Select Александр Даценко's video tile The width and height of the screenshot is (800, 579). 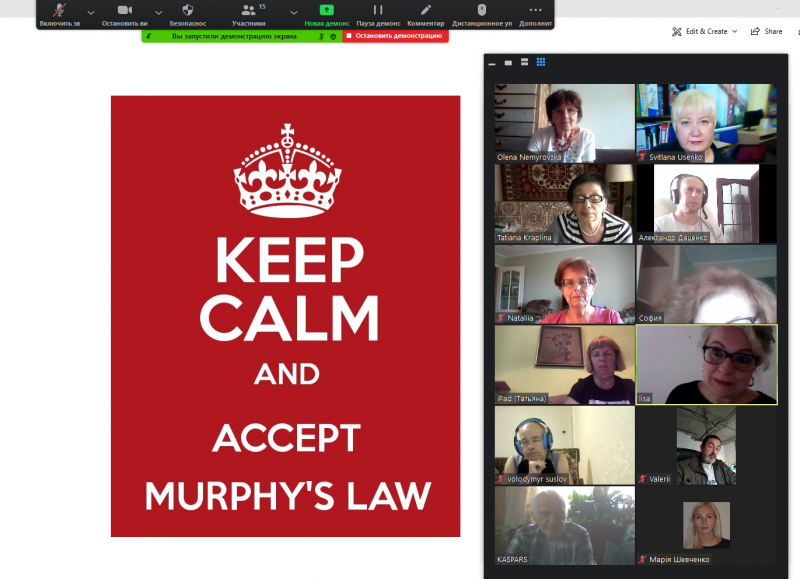tap(707, 204)
